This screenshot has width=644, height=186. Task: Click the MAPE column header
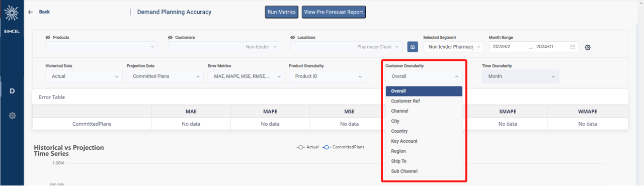coord(270,111)
